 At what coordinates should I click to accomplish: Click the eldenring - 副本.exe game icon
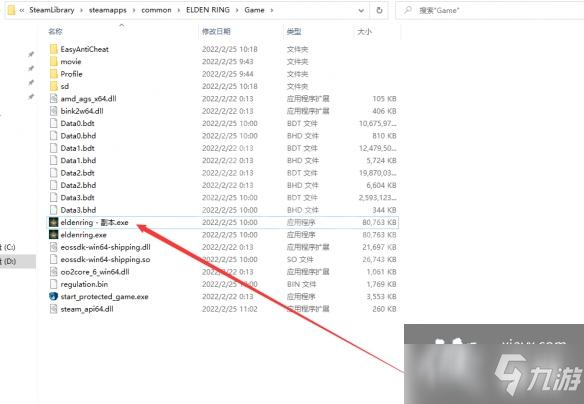(x=54, y=222)
